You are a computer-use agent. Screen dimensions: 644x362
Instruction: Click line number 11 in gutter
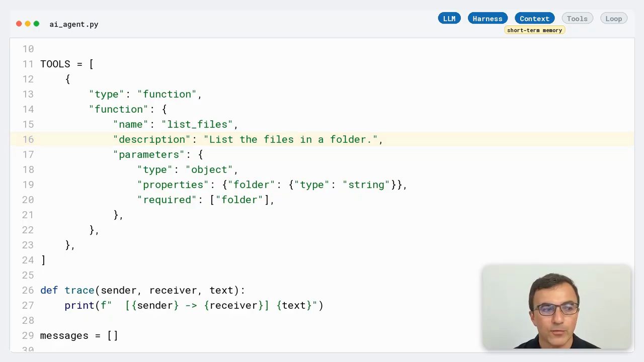28,64
